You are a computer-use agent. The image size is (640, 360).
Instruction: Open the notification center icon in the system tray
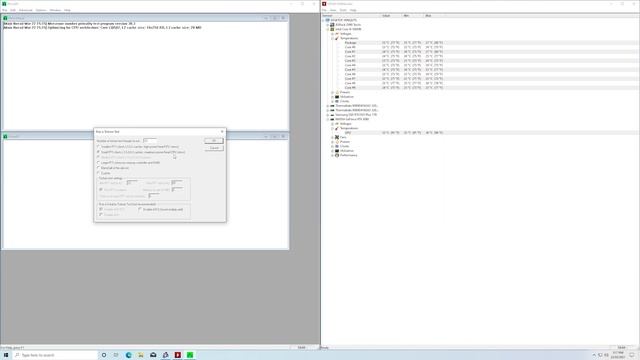pos(632,355)
